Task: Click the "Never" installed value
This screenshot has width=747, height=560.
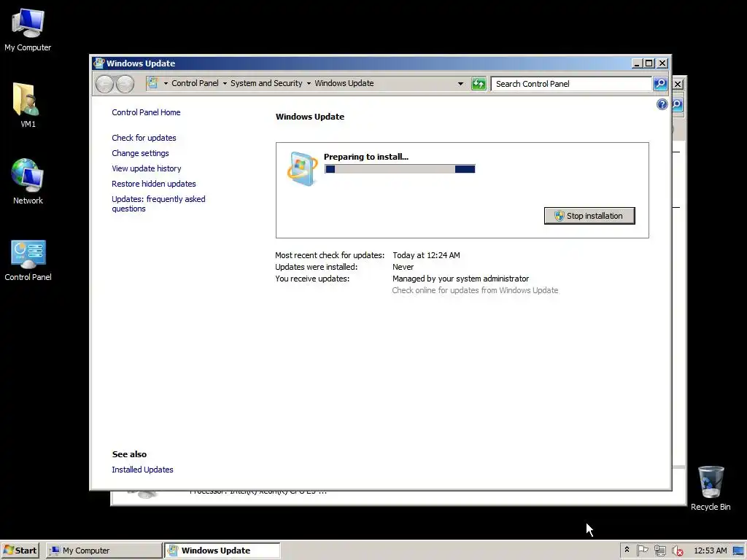Action: pyautogui.click(x=403, y=267)
